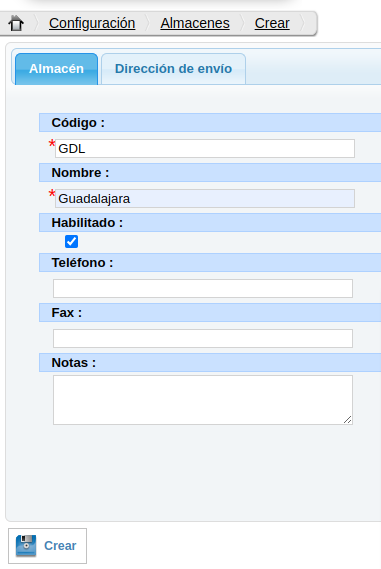This screenshot has width=381, height=569.
Task: Click the Notas section header
Action: 210,363
